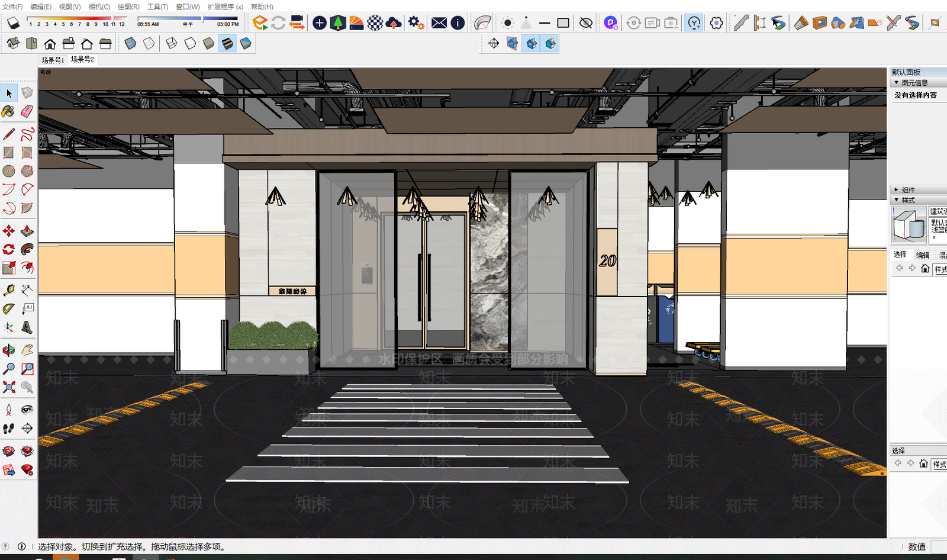
Task: Open the 扩展程序 menu
Action: (x=225, y=7)
